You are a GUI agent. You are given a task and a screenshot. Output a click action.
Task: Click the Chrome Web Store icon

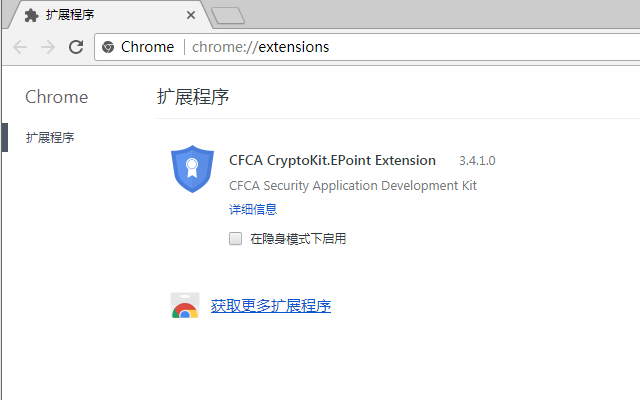pyautogui.click(x=185, y=306)
